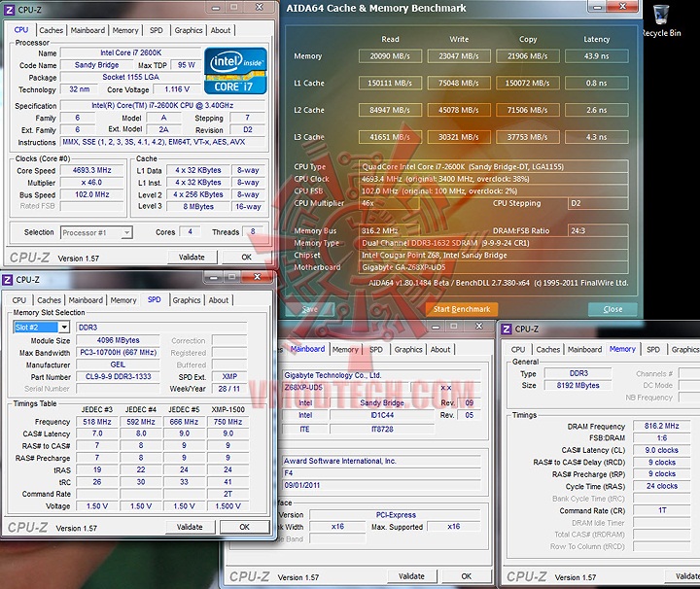The image size is (700, 589).
Task: Click the CPU-Z title icon in the Memory window
Action: [x=507, y=329]
